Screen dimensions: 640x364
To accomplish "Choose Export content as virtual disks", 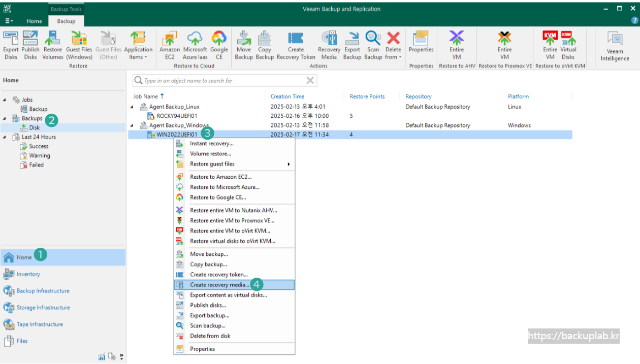I will (234, 295).
